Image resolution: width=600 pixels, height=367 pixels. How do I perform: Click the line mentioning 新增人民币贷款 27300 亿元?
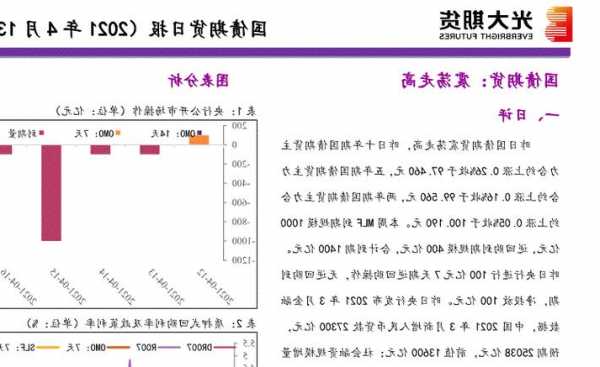tap(423, 326)
